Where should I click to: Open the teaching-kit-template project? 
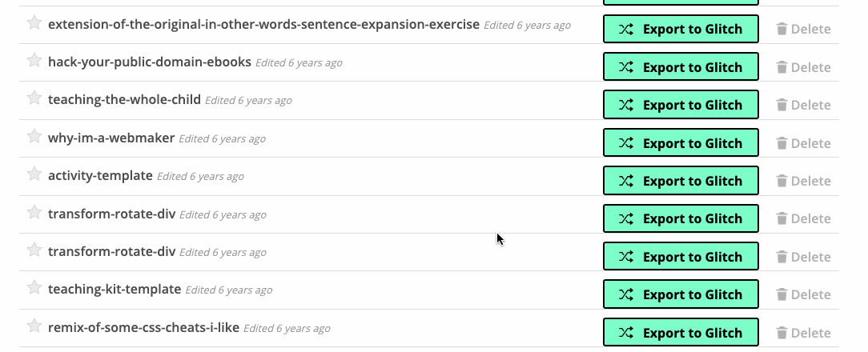point(115,289)
